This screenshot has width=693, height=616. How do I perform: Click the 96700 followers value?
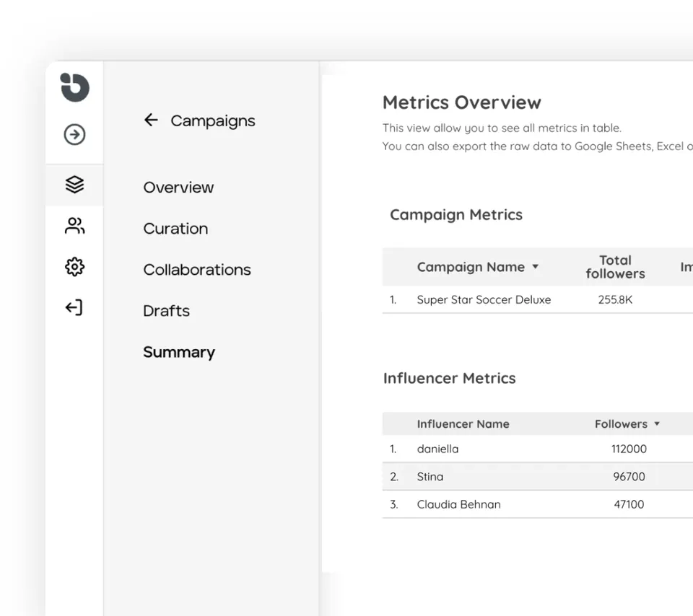pos(629,477)
